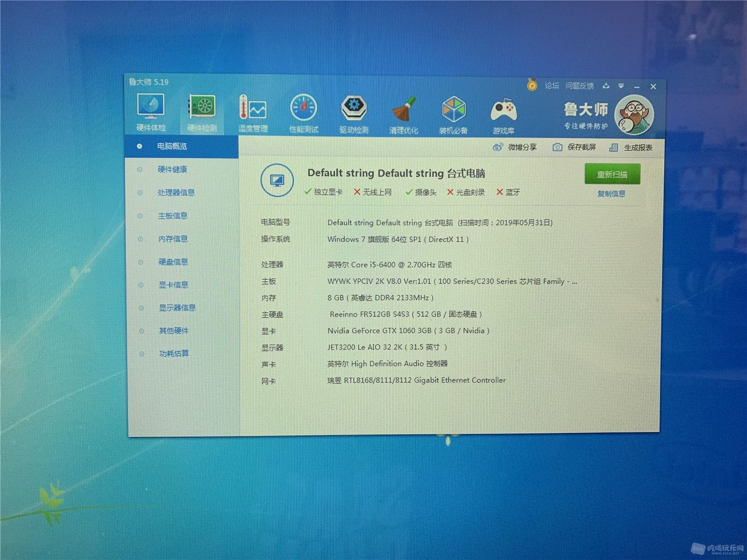This screenshot has width=747, height=560.
Task: Click the 论坛 forum link
Action: pyautogui.click(x=552, y=86)
